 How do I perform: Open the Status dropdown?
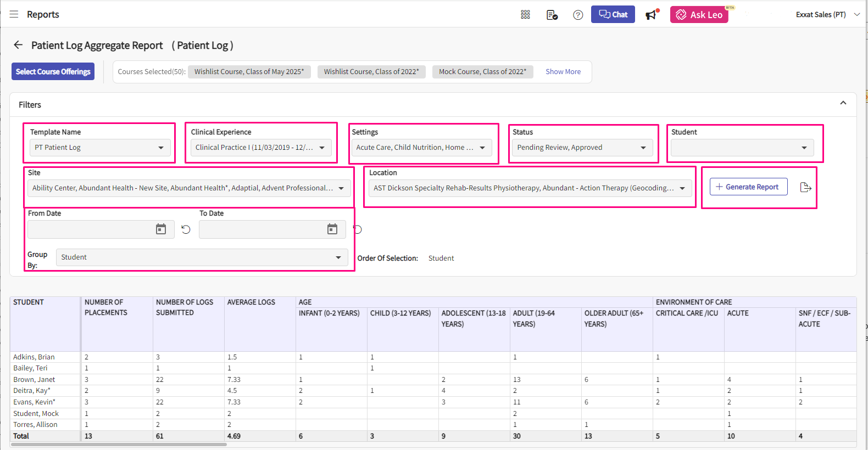click(582, 148)
